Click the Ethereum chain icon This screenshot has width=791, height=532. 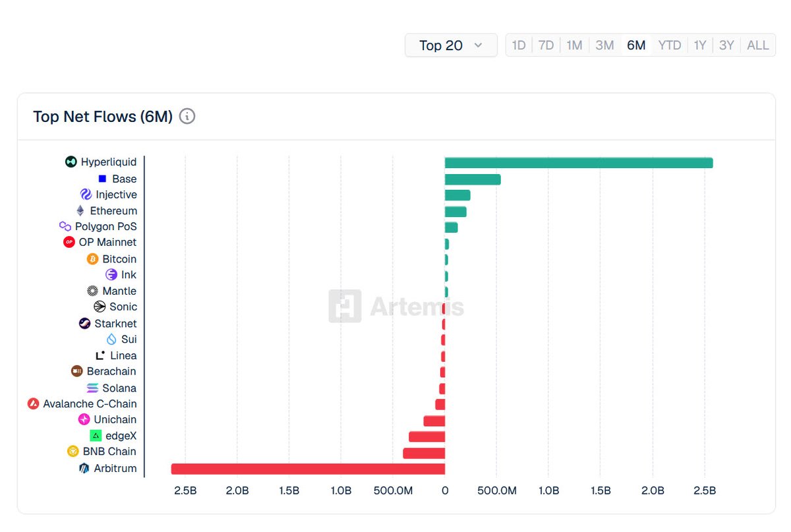pos(80,211)
